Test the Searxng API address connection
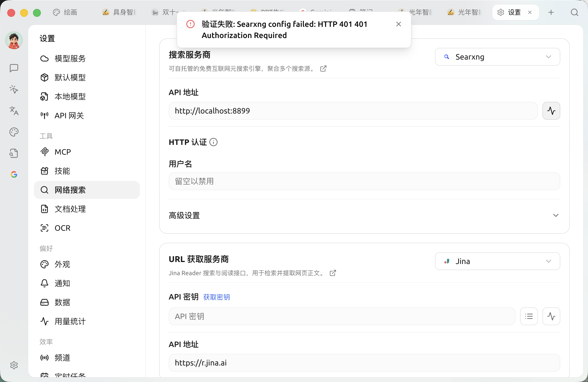 [x=551, y=111]
